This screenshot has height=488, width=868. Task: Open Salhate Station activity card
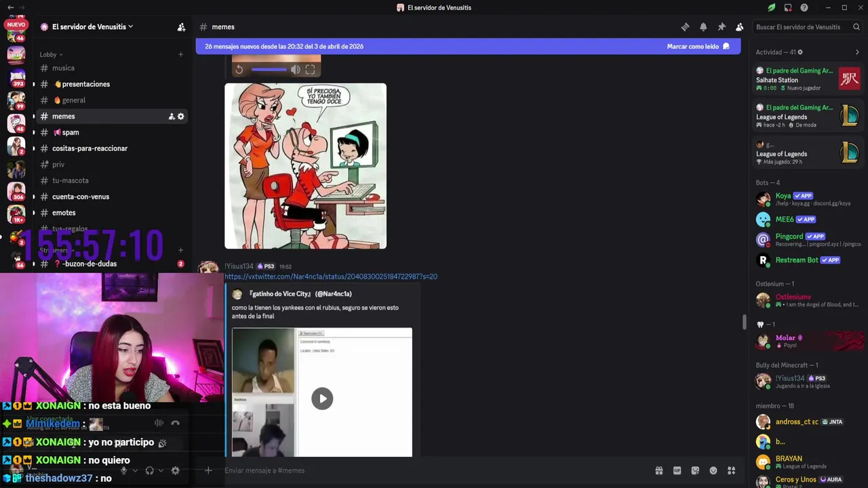click(808, 79)
